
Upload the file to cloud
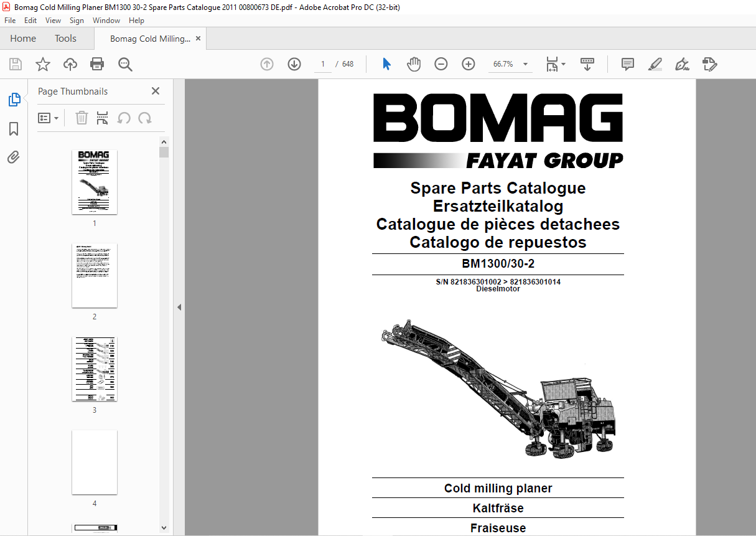click(x=70, y=64)
